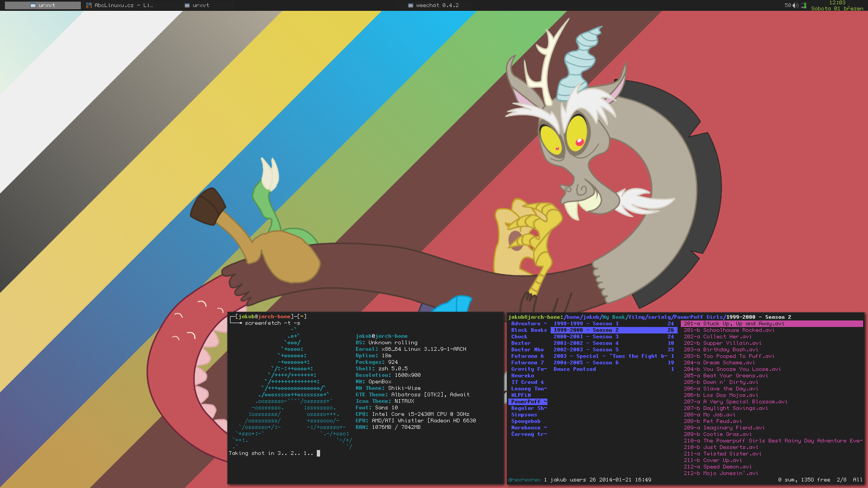The height and width of the screenshot is (488, 868).
Task: Select the Regular Sh~ folder
Action: 529,408
